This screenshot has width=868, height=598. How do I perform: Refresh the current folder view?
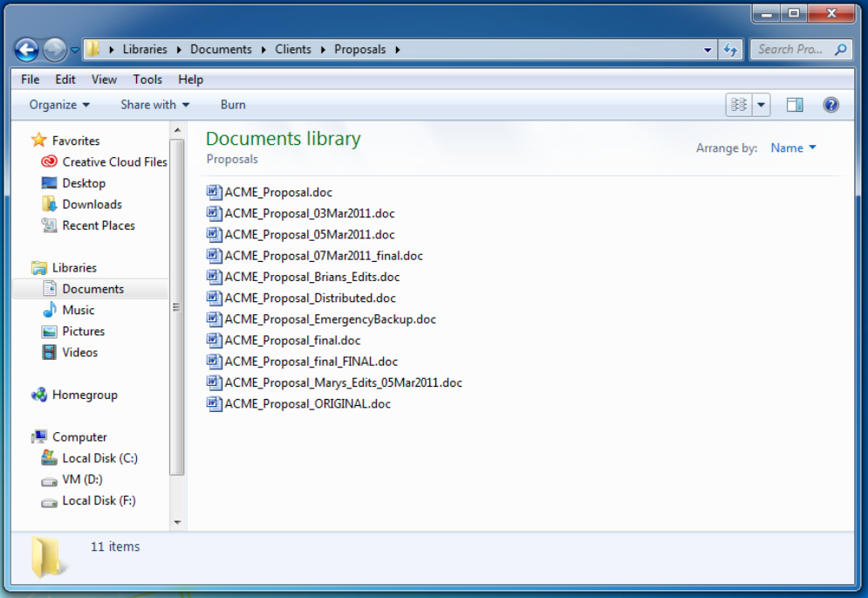click(731, 50)
